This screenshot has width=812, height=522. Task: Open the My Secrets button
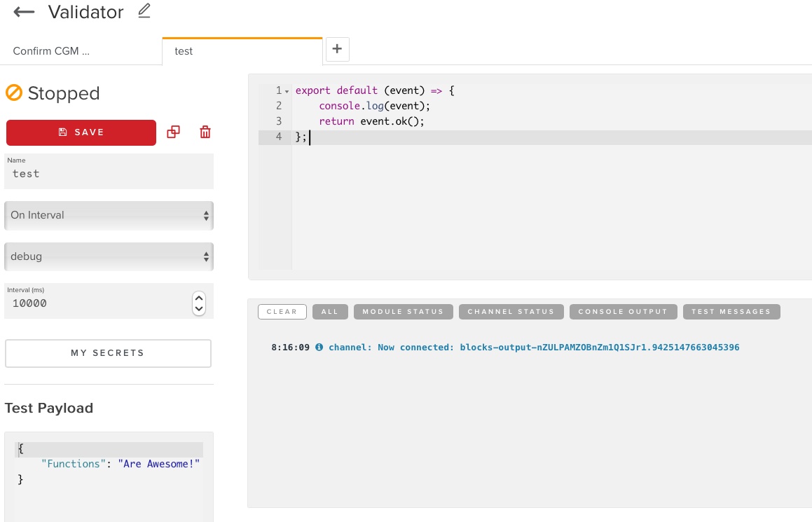pyautogui.click(x=108, y=353)
